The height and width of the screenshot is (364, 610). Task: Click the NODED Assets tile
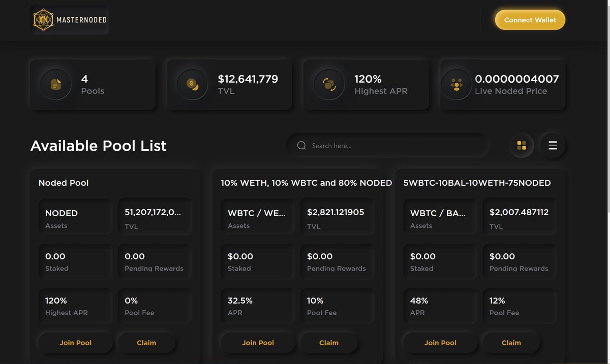[x=76, y=217]
